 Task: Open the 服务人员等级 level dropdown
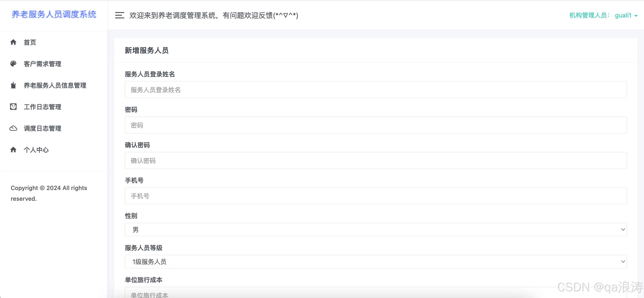375,261
